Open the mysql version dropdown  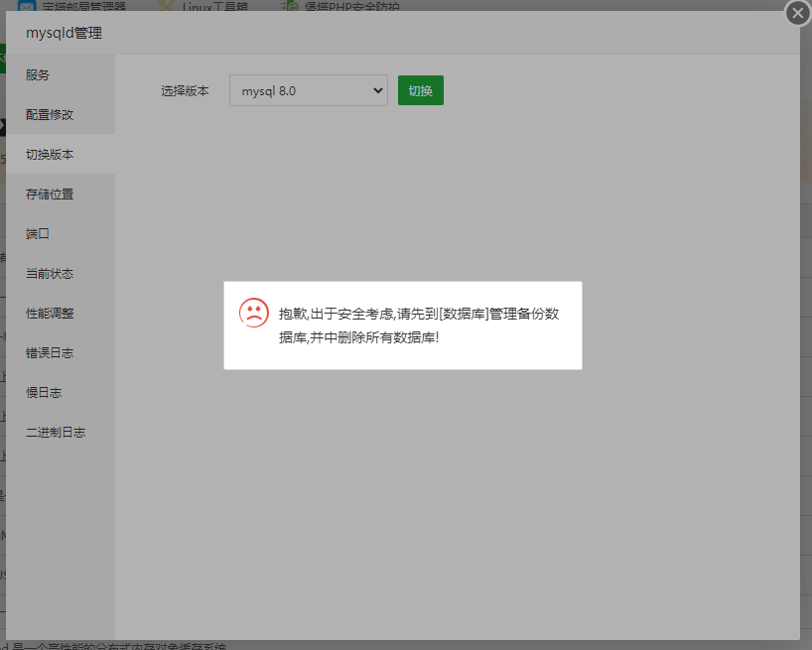coord(308,90)
